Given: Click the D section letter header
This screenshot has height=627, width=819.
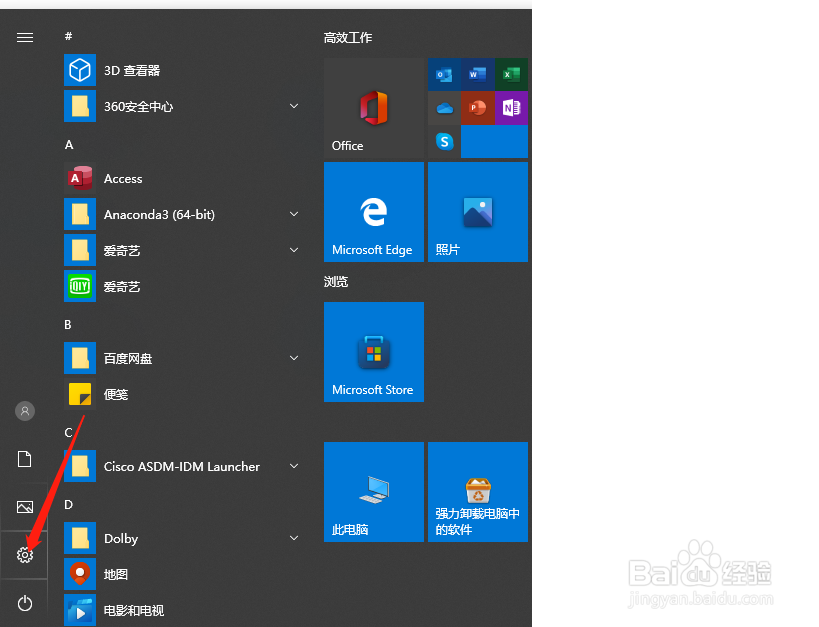Looking at the screenshot, I should click(68, 505).
